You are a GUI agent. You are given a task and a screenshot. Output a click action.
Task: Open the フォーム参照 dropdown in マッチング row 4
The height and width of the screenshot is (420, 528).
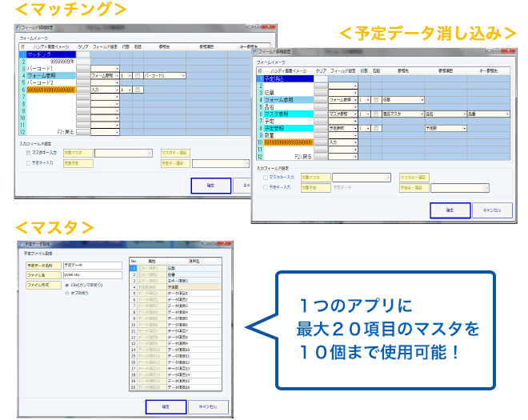coord(117,75)
